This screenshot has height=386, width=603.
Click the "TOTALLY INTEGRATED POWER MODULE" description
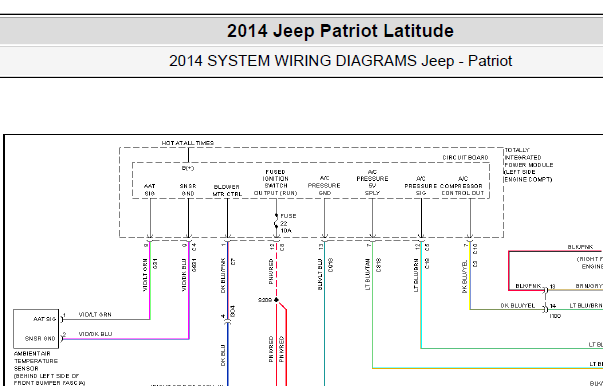[529, 165]
